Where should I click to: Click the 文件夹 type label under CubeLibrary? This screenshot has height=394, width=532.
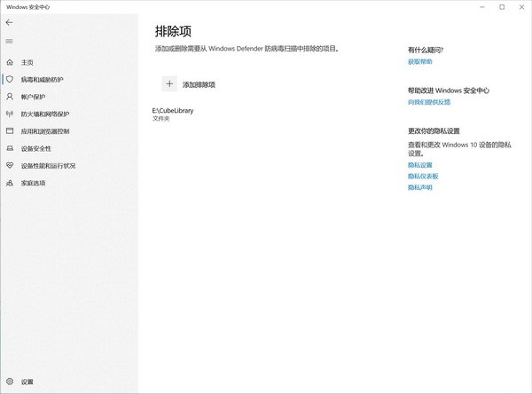[160, 119]
